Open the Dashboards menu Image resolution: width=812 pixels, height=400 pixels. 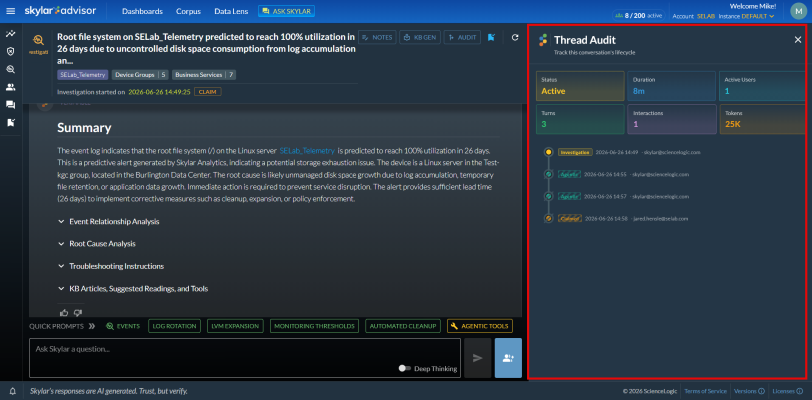click(x=142, y=11)
